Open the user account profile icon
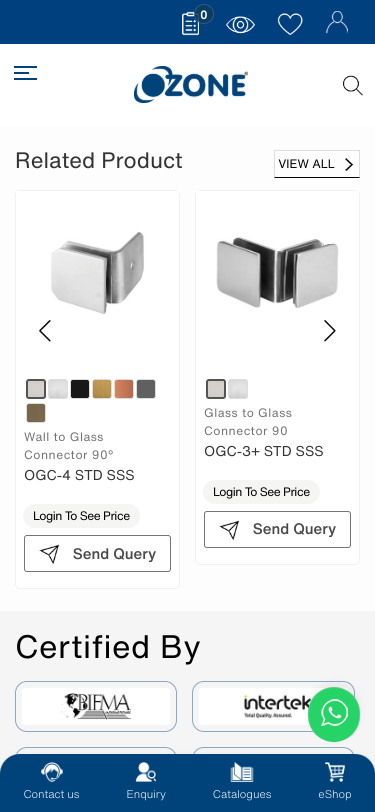This screenshot has height=812, width=375. coord(337,23)
